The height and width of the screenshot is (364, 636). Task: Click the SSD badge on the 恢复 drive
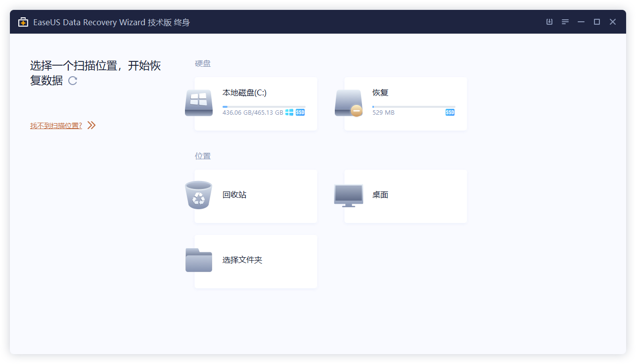[x=450, y=112]
